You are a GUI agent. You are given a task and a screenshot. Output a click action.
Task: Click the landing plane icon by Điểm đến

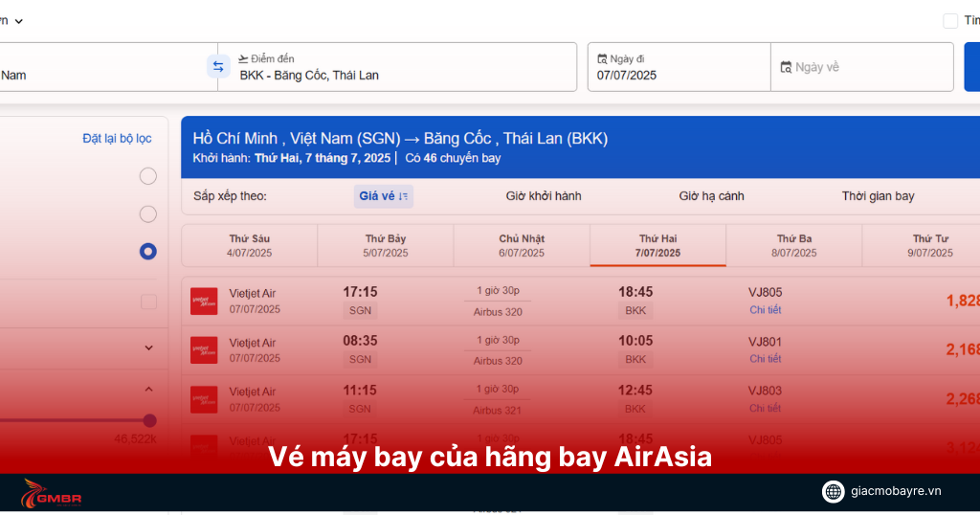243,58
